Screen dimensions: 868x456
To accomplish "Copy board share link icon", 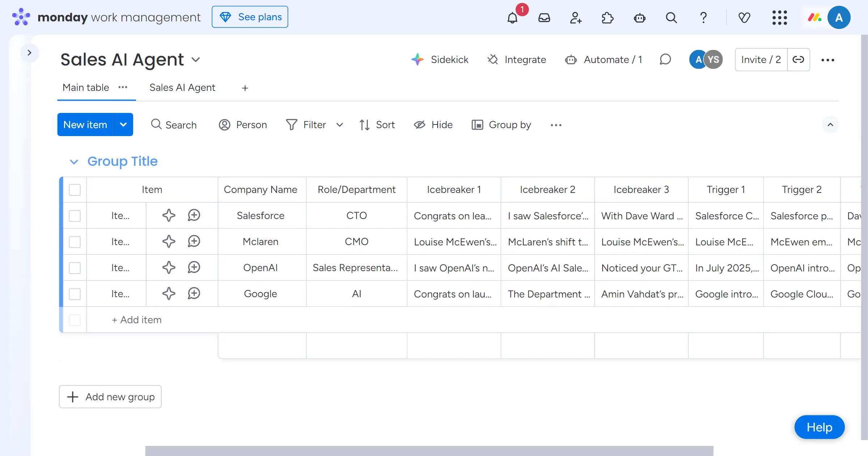I will pyautogui.click(x=798, y=59).
